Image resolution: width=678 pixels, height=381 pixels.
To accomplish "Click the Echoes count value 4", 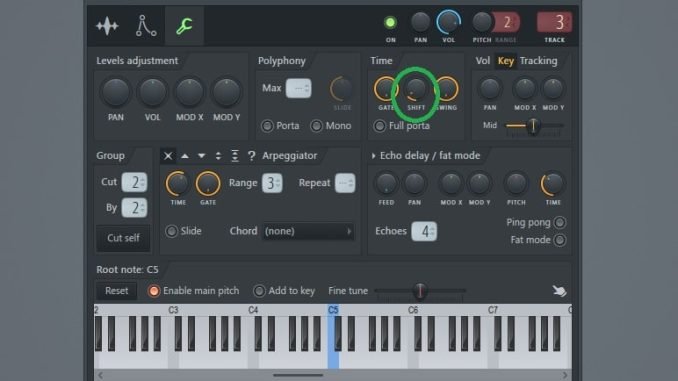I will tap(424, 232).
